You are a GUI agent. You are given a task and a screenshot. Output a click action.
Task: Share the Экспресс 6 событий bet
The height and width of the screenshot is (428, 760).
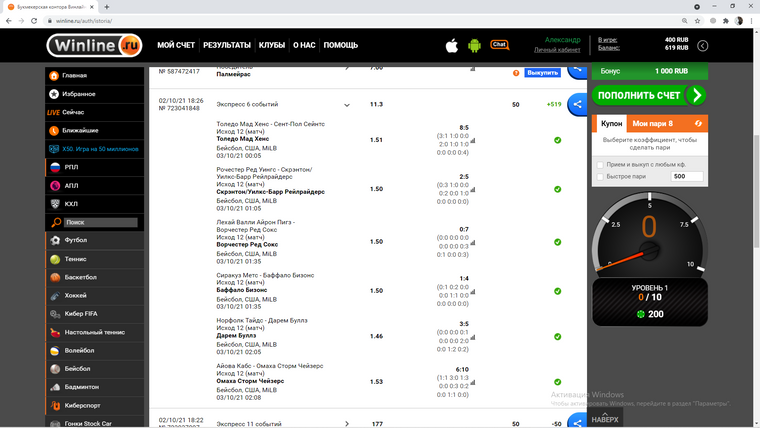pos(577,104)
